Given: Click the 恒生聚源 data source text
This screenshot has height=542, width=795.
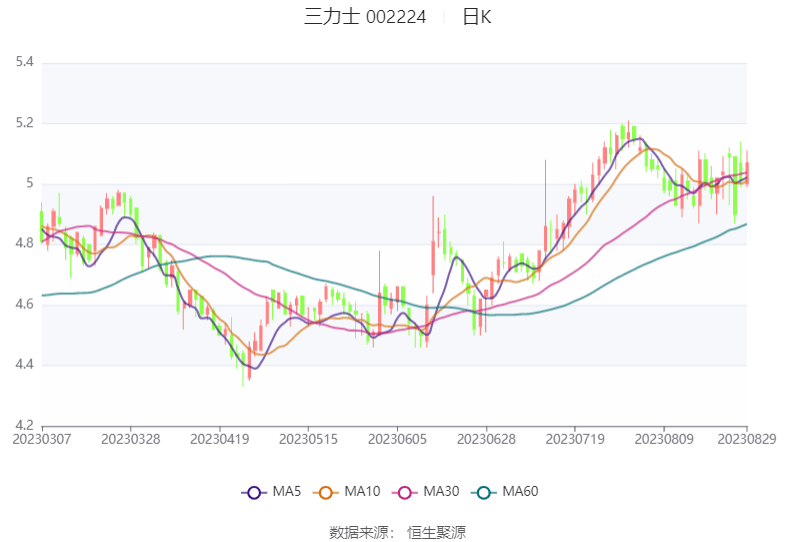Looking at the screenshot, I should (x=436, y=532).
